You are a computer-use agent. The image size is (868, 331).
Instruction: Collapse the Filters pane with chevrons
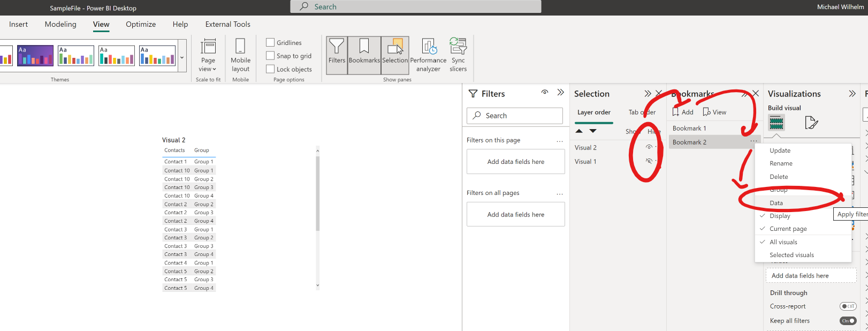560,93
